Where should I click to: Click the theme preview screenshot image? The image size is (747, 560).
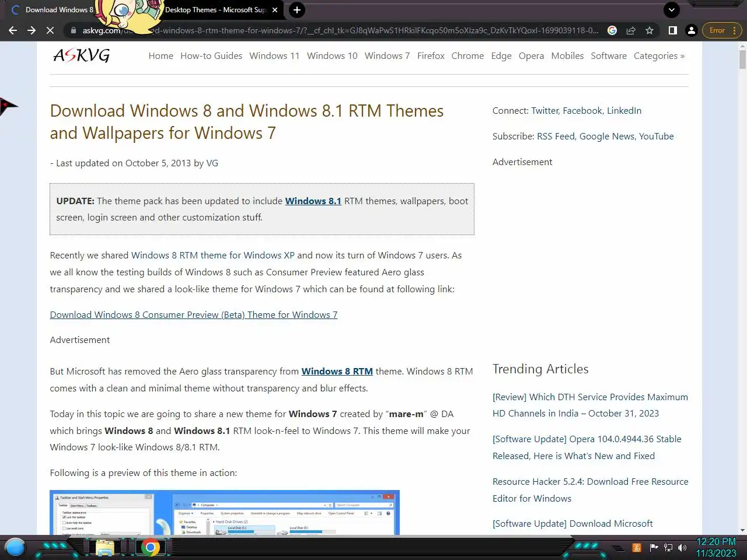coord(225,512)
